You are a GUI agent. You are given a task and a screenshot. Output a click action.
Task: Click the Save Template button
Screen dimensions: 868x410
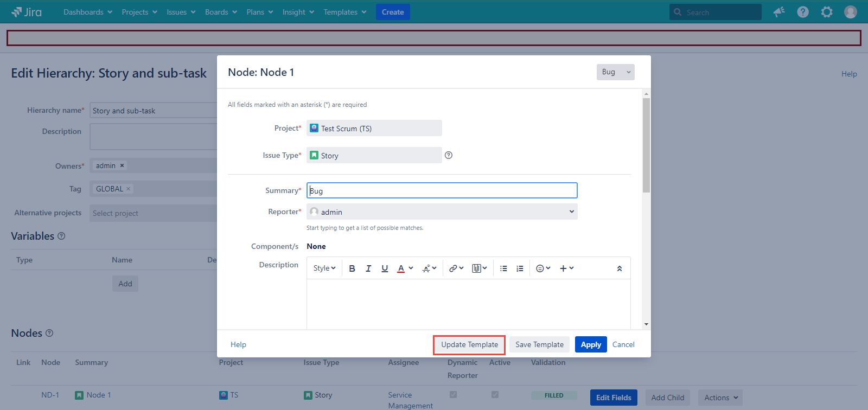539,345
